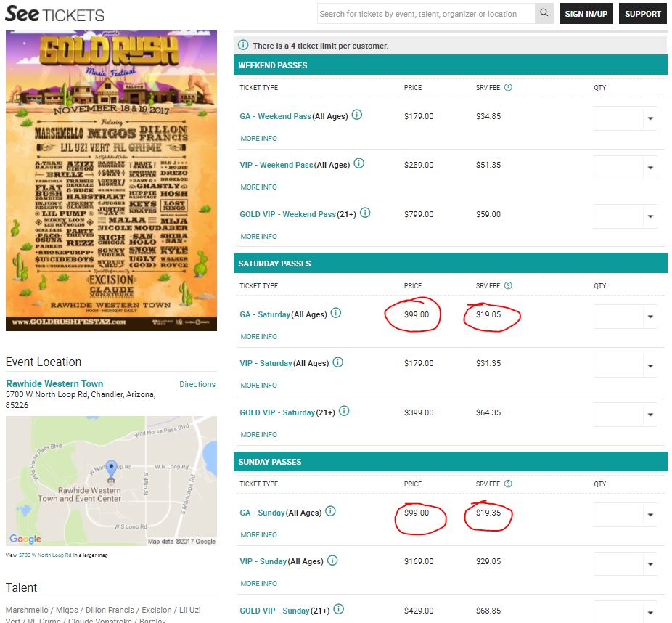Viewport: 672px width, 623px height.
Task: Click the Map data ©2017 Google text
Action: click(181, 542)
